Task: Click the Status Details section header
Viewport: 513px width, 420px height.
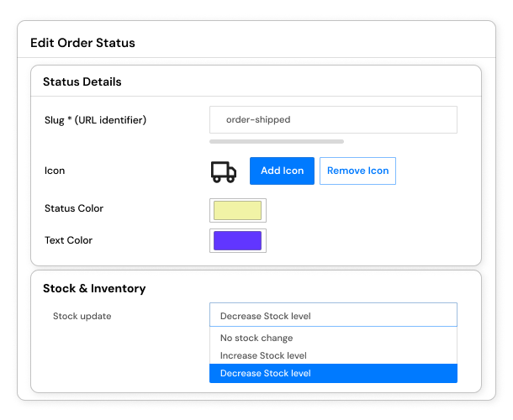Action: [x=82, y=81]
